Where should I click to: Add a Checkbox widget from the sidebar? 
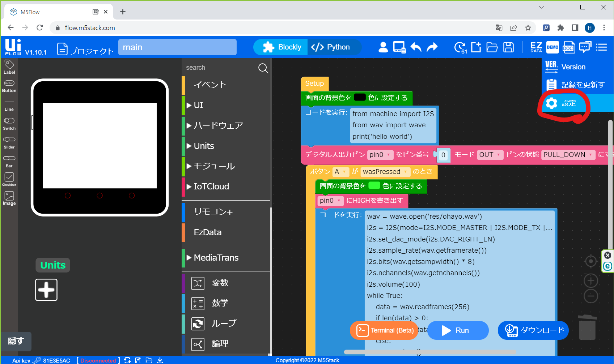point(9,179)
